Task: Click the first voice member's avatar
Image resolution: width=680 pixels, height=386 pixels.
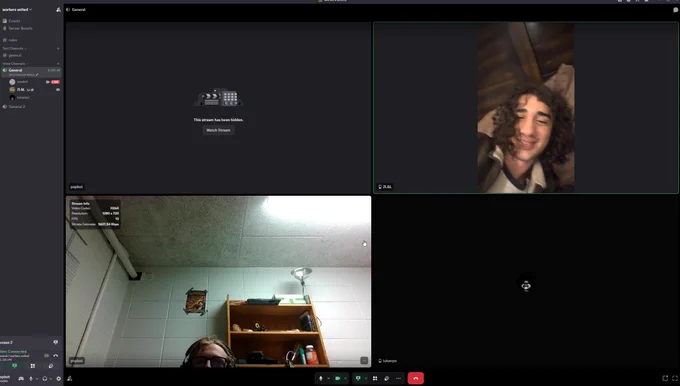Action: (12, 82)
